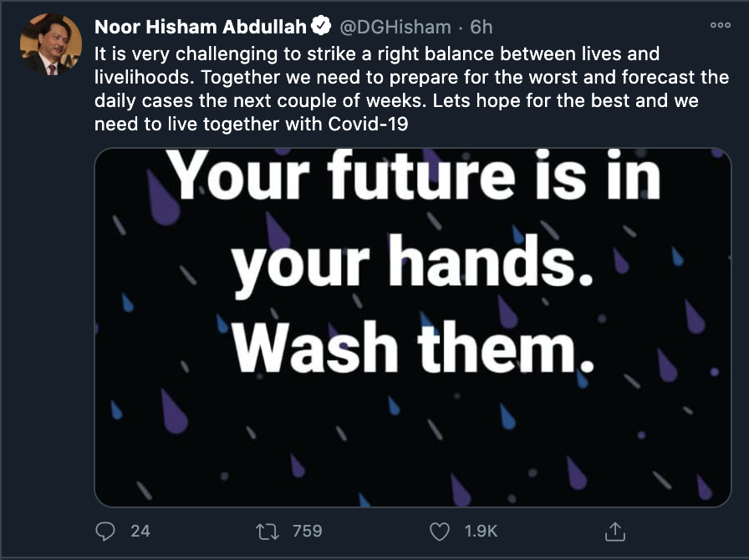Click the blue verified badge
The height and width of the screenshot is (560, 749).
pyautogui.click(x=321, y=28)
